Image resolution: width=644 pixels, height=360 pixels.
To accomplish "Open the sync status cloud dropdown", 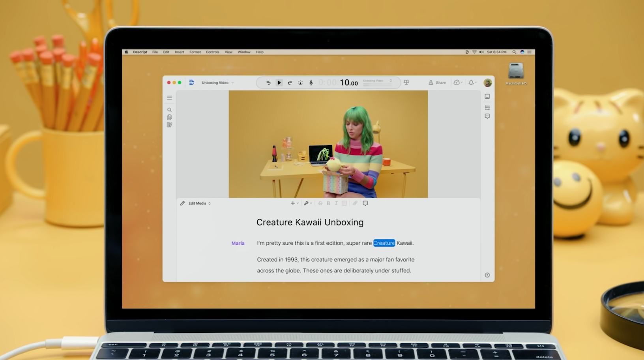I will pyautogui.click(x=458, y=82).
